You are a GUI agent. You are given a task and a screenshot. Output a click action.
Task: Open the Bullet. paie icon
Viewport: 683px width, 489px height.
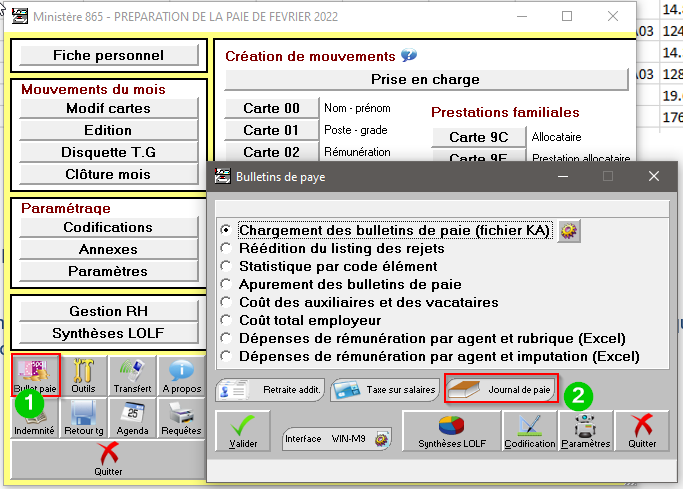(x=37, y=376)
